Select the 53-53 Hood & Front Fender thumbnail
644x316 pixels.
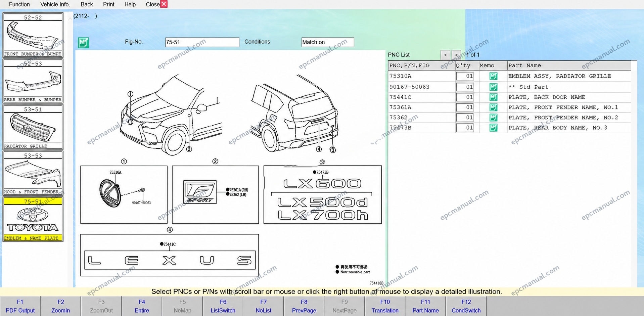(33, 173)
